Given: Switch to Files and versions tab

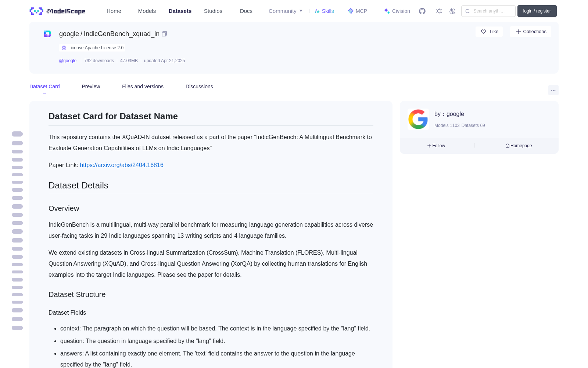Looking at the screenshot, I should coord(143,86).
